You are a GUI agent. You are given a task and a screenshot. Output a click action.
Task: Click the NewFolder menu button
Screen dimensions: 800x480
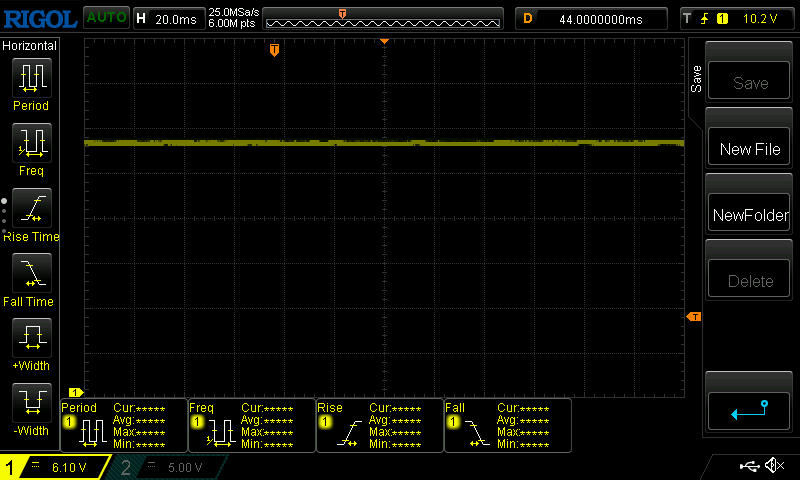pos(750,215)
